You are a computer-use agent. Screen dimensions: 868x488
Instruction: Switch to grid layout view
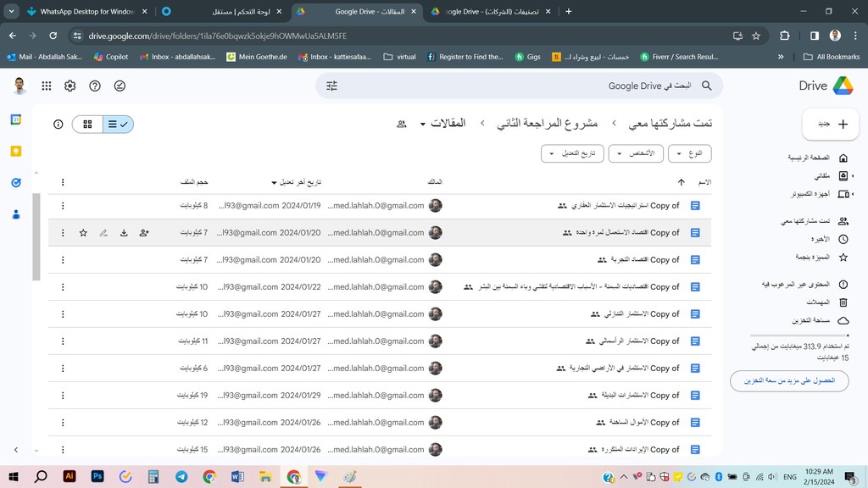tap(87, 124)
